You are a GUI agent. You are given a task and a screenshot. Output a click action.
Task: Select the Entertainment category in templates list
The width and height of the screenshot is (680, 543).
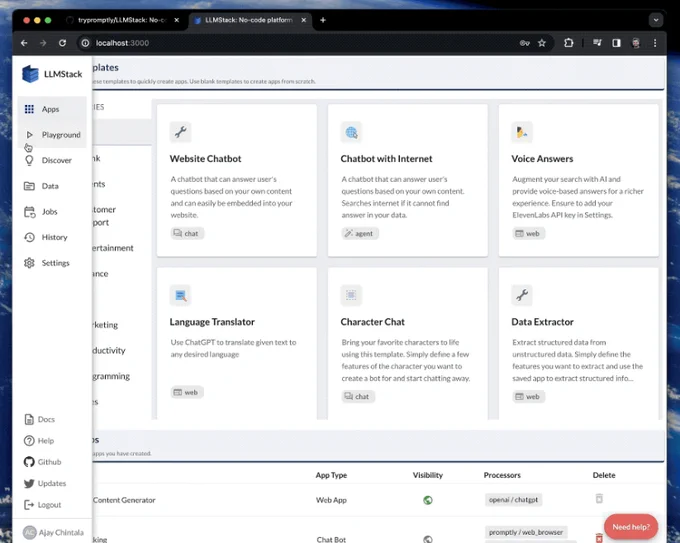coord(113,248)
